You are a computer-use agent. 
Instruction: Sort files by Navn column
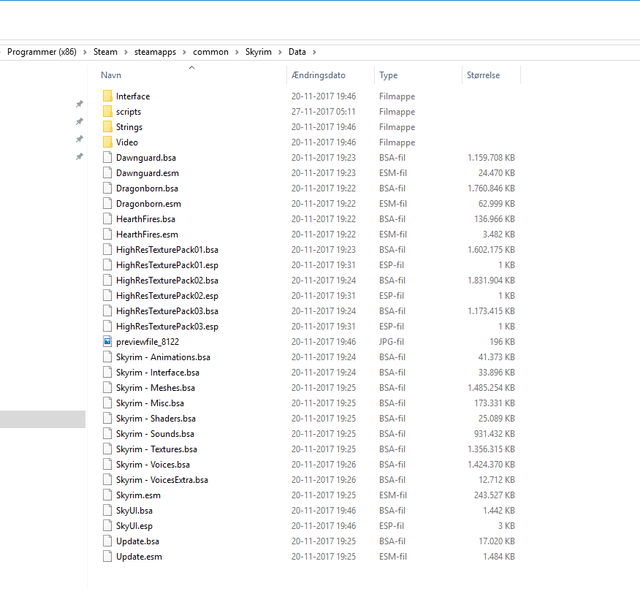coord(111,75)
